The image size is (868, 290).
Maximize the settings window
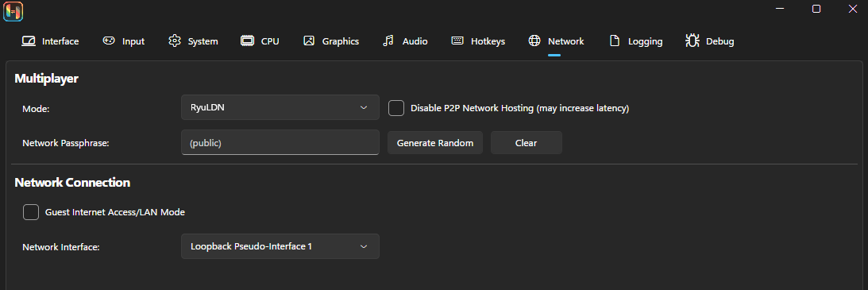[816, 9]
